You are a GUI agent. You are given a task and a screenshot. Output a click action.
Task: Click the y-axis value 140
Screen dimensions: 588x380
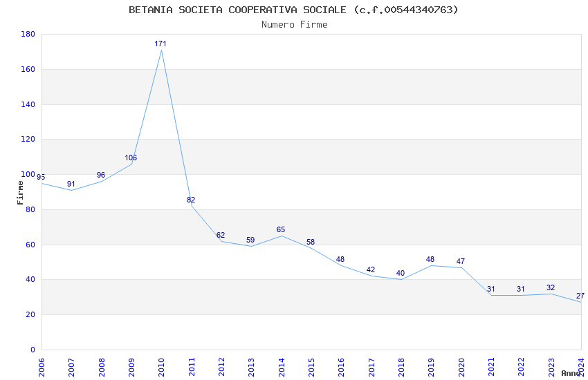click(x=28, y=104)
